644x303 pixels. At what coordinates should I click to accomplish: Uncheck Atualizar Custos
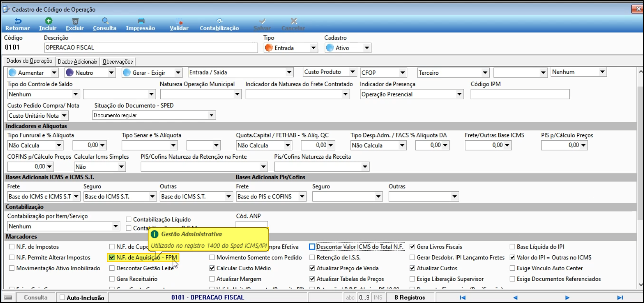412,268
